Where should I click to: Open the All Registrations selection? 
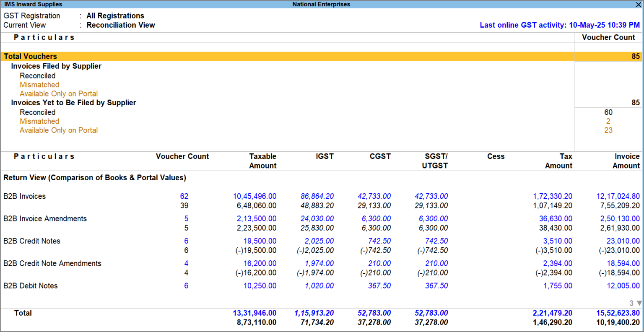[115, 16]
